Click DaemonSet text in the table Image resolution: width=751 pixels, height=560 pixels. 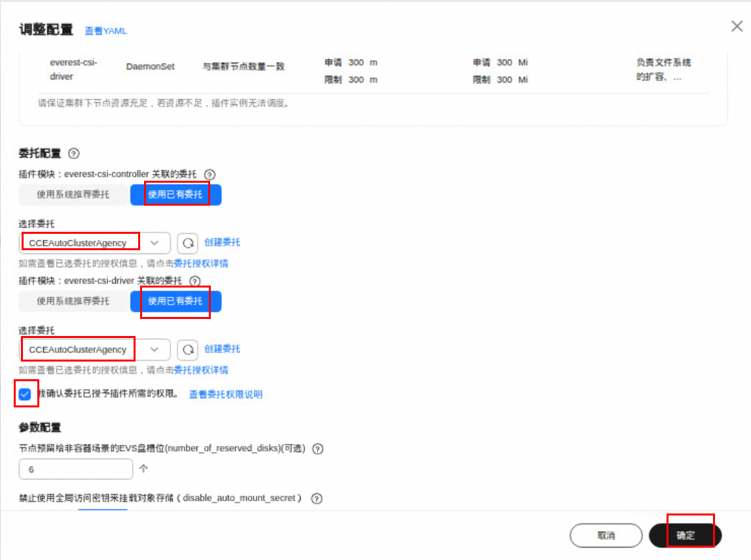coord(151,67)
